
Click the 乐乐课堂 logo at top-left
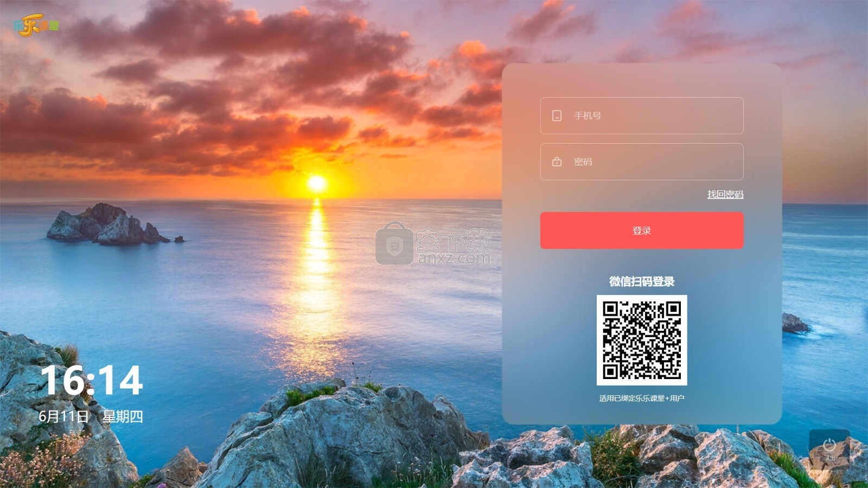click(36, 25)
